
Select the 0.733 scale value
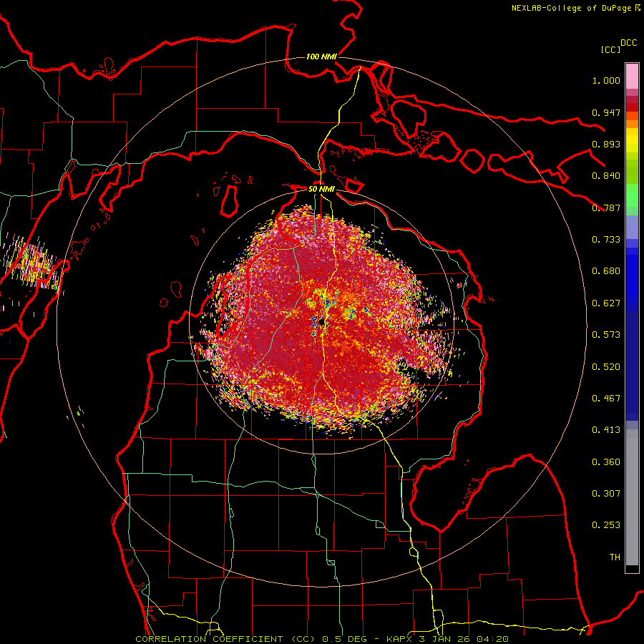(x=606, y=240)
